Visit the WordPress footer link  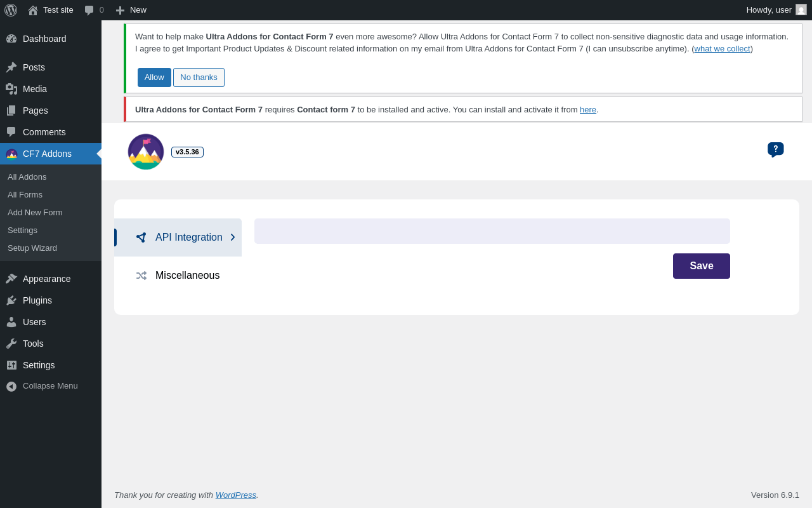click(x=236, y=495)
